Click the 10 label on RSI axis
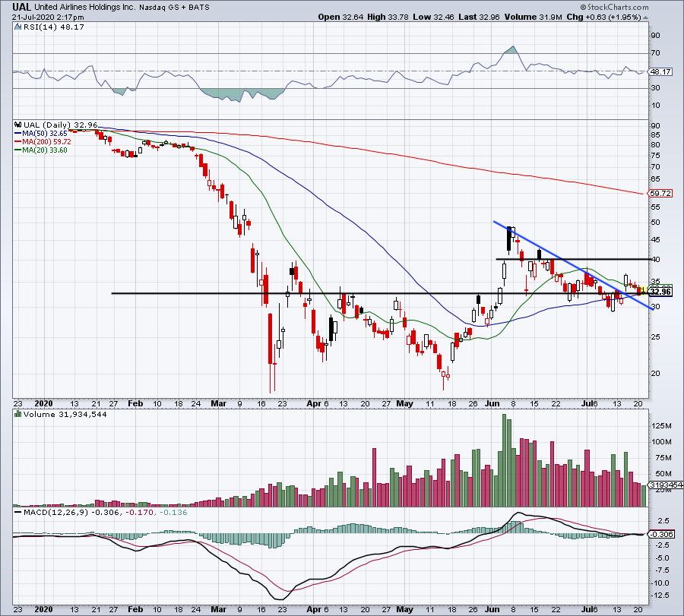 click(x=655, y=106)
